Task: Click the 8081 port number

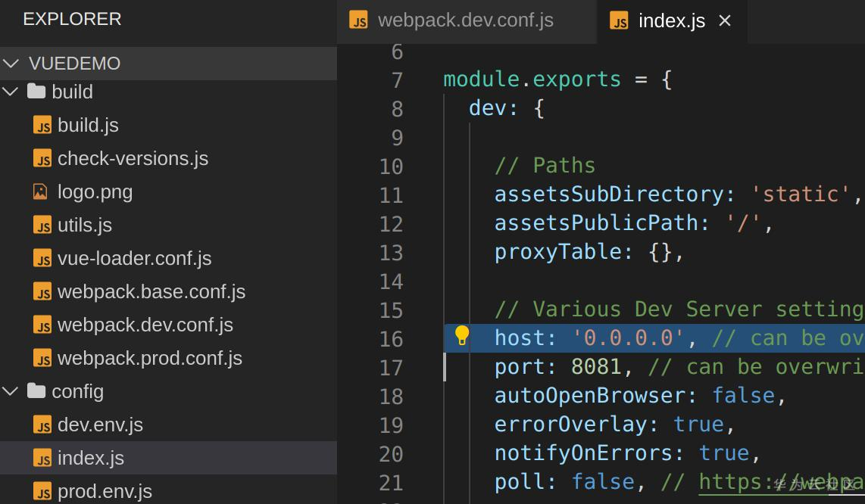Action: click(596, 366)
